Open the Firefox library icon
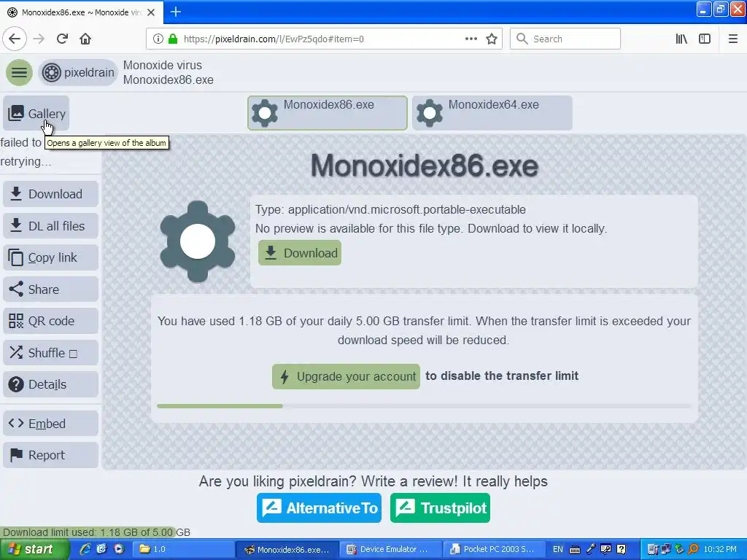The image size is (747, 560). point(681,39)
